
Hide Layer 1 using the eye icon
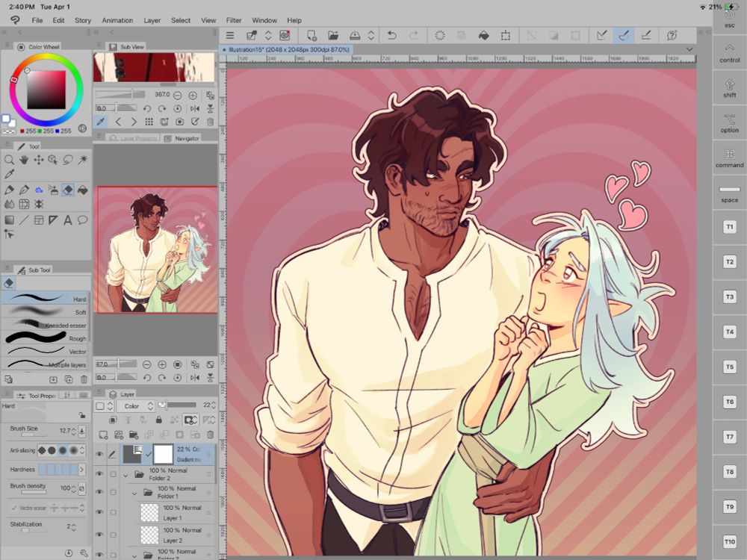99,512
